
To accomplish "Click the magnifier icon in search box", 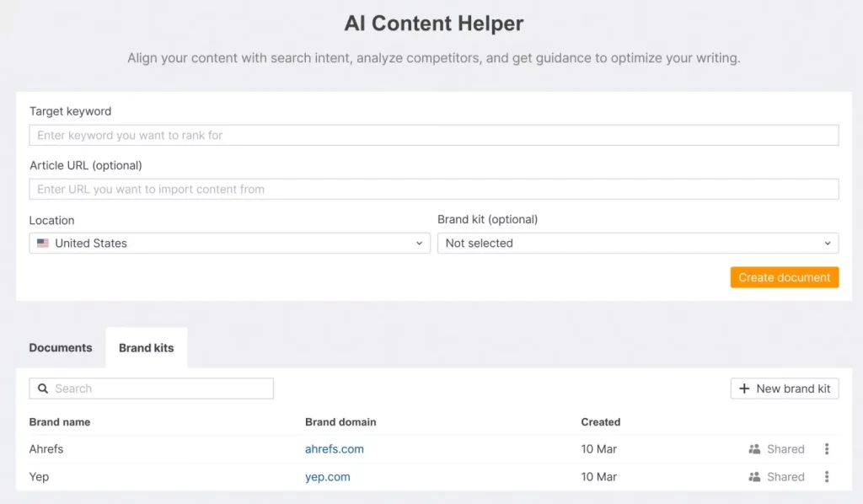I will (x=43, y=389).
